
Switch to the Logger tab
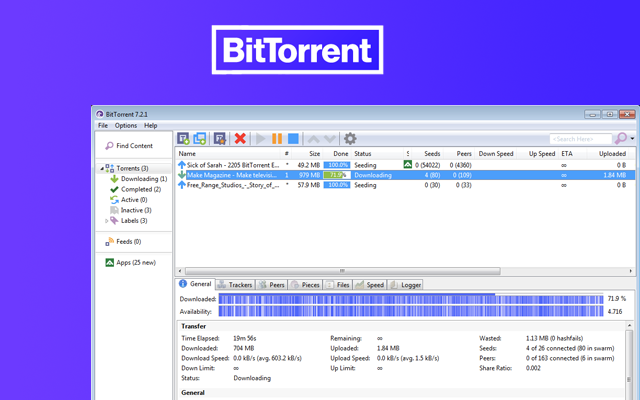(x=405, y=285)
